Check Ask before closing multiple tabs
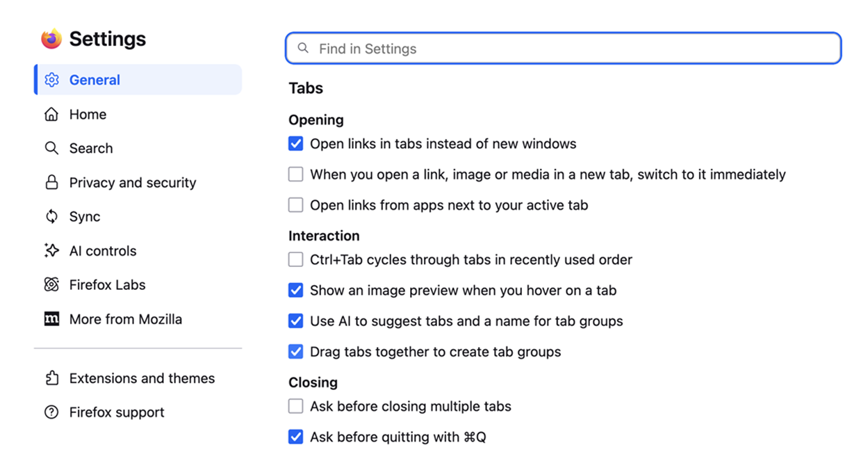The height and width of the screenshot is (461, 868). [x=296, y=406]
